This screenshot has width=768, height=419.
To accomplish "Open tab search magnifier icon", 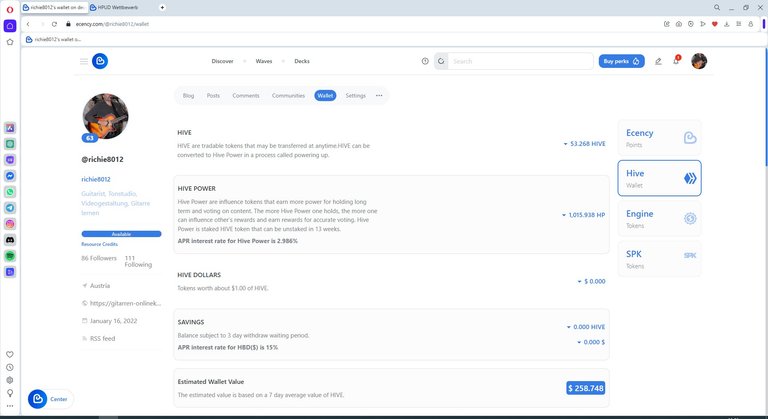I will pos(717,7).
